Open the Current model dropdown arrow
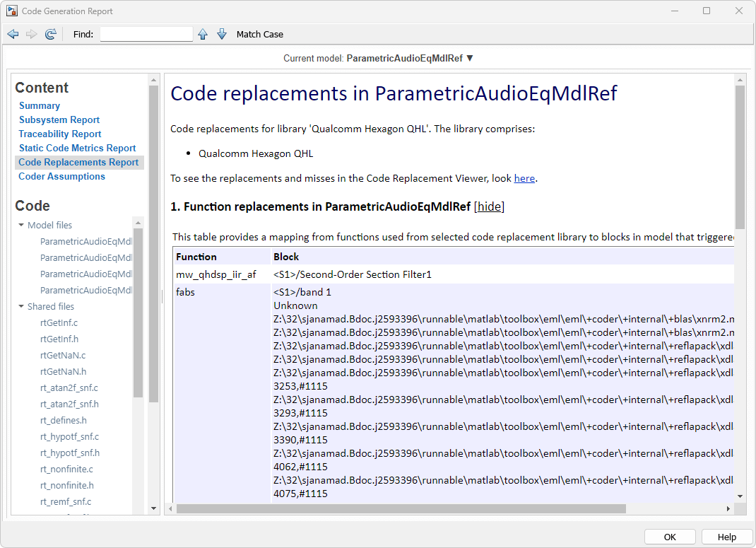Viewport: 756px width, 548px height. tap(470, 58)
